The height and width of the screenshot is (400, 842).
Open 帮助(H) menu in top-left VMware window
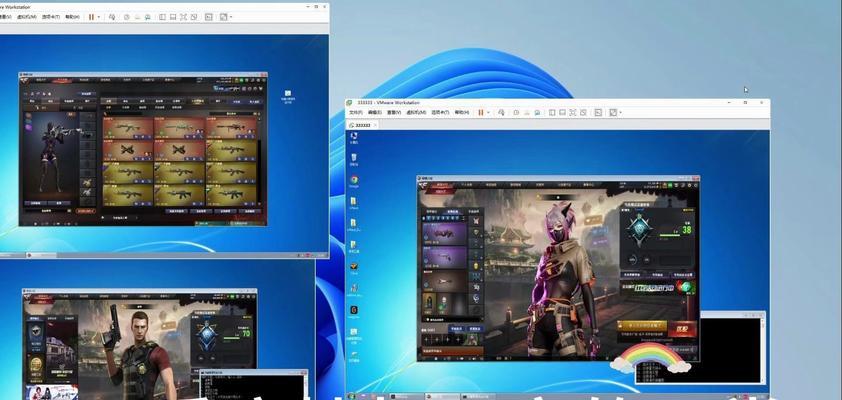72,17
